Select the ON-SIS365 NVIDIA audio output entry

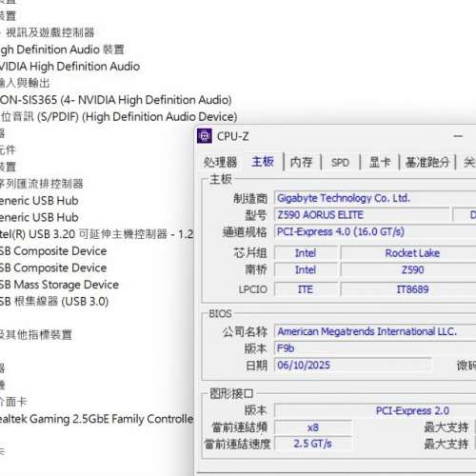[116, 100]
